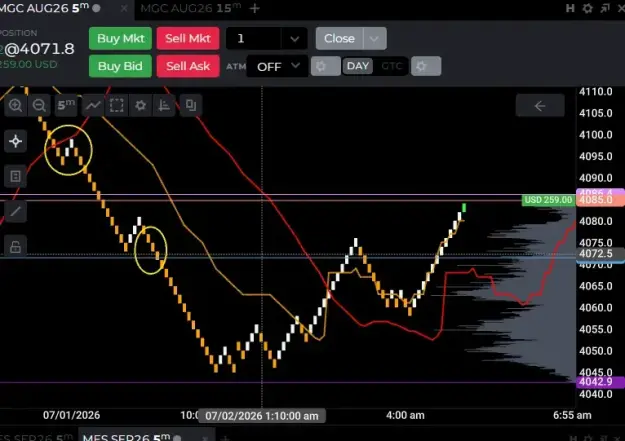Image resolution: width=625 pixels, height=441 pixels.
Task: Activate the crosshair cursor tool
Action: click(16, 141)
